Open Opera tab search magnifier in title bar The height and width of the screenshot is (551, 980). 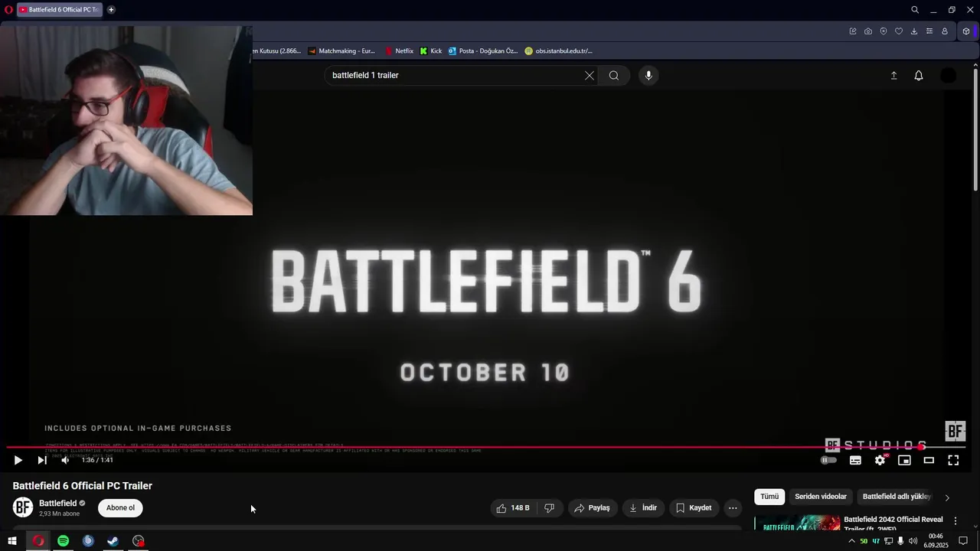tap(915, 10)
